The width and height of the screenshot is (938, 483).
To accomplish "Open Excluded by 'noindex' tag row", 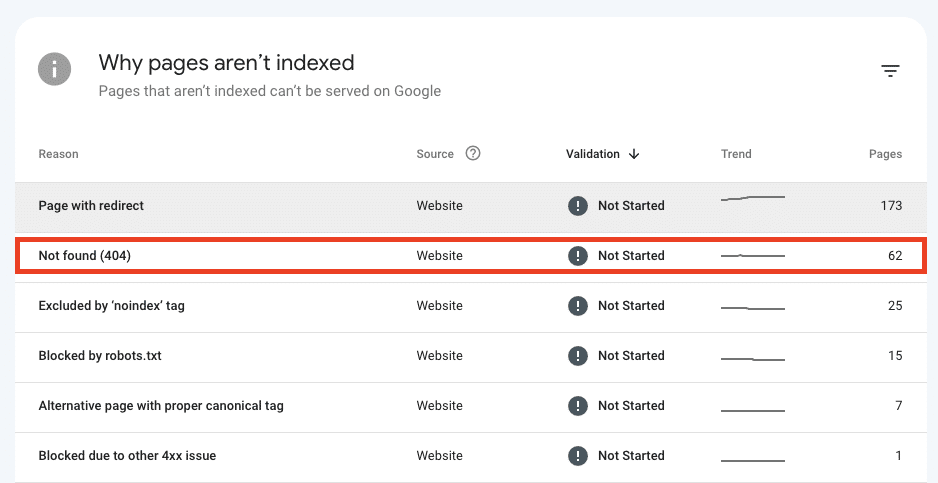I will [x=111, y=306].
